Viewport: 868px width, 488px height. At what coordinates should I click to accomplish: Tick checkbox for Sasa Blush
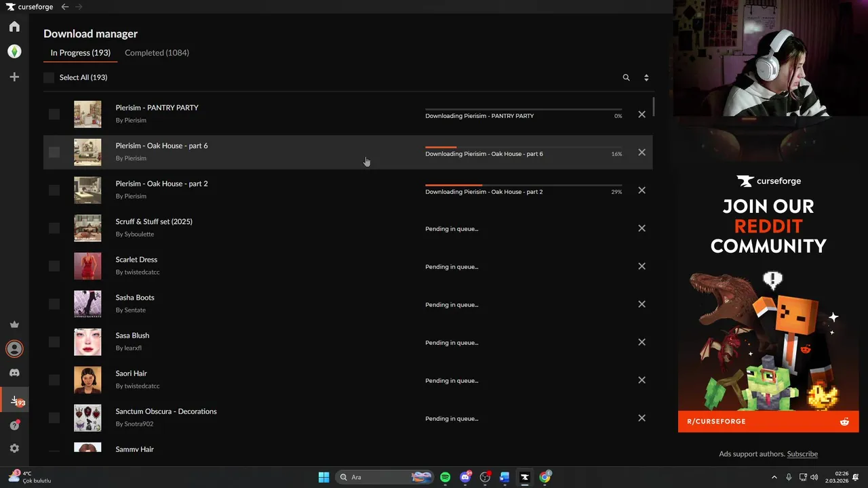click(54, 342)
